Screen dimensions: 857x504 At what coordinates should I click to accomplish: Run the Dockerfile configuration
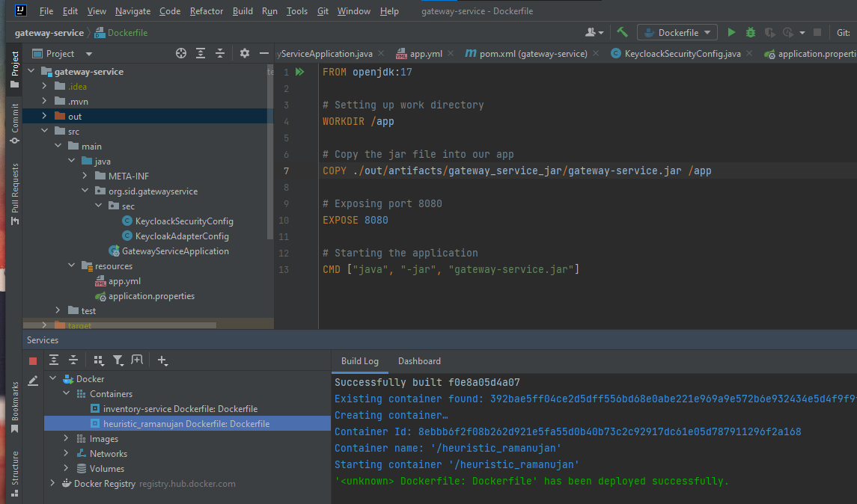731,32
